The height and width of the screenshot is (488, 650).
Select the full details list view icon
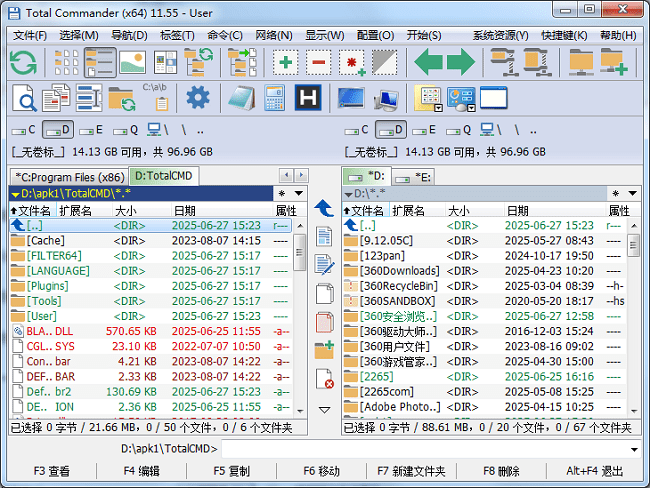point(100,62)
